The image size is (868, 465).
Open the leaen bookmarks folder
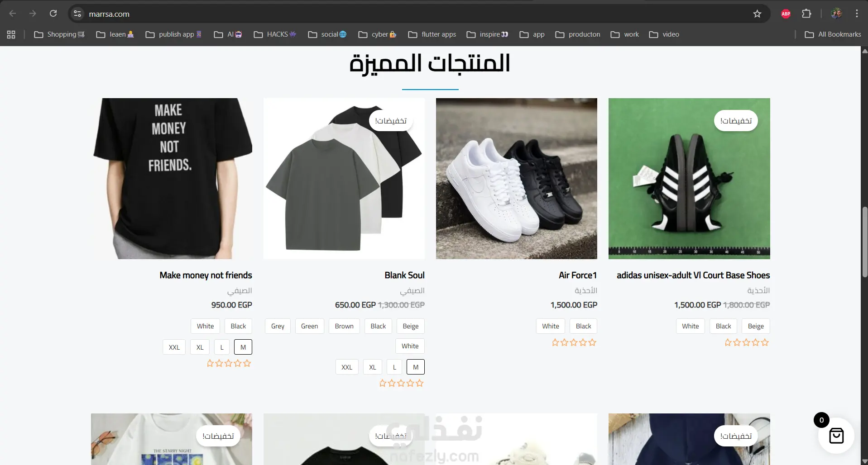pyautogui.click(x=115, y=34)
